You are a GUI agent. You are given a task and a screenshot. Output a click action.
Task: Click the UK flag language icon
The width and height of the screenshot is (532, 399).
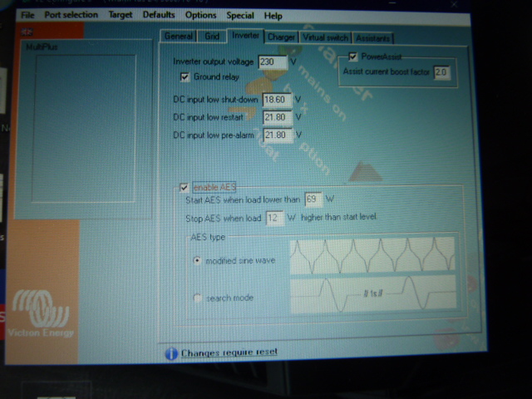point(27,32)
